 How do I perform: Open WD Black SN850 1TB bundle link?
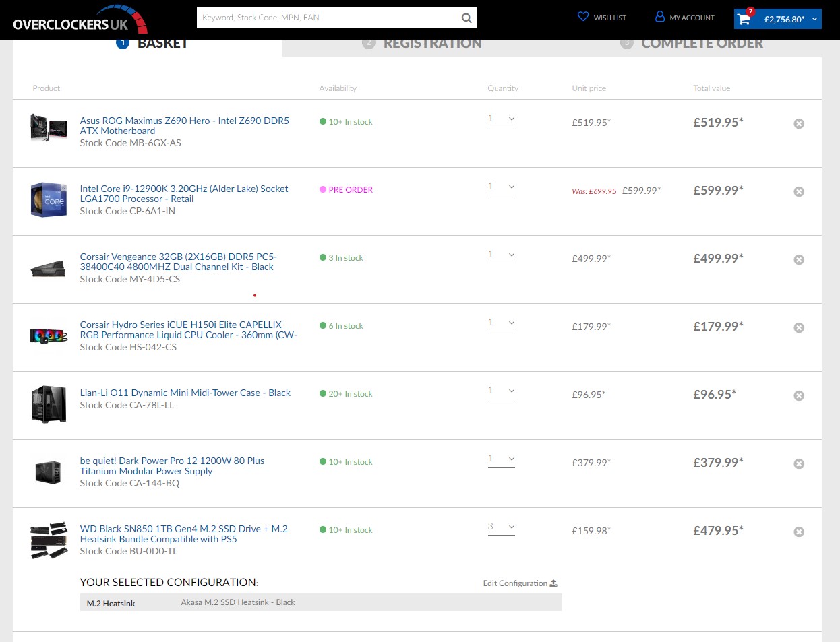tap(184, 534)
